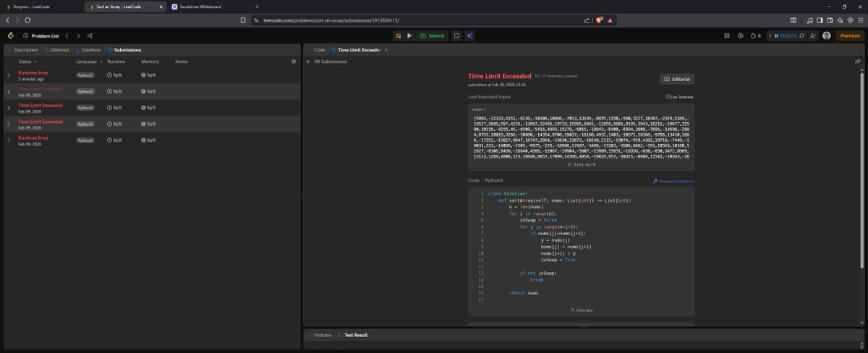Expand input with View more
Image resolution: width=868 pixels, height=353 pixels.
click(x=581, y=164)
